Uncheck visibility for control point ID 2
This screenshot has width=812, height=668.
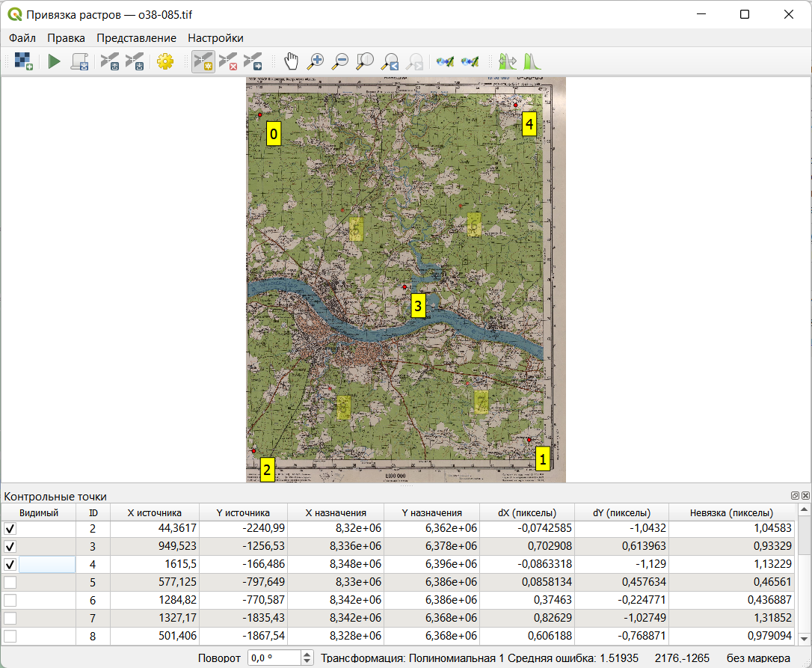[x=10, y=529]
